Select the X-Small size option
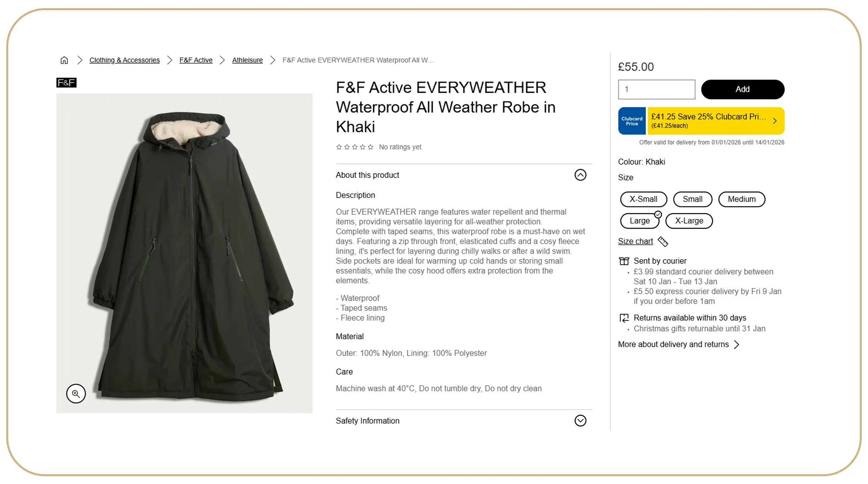The height and width of the screenshot is (484, 868). (x=643, y=199)
